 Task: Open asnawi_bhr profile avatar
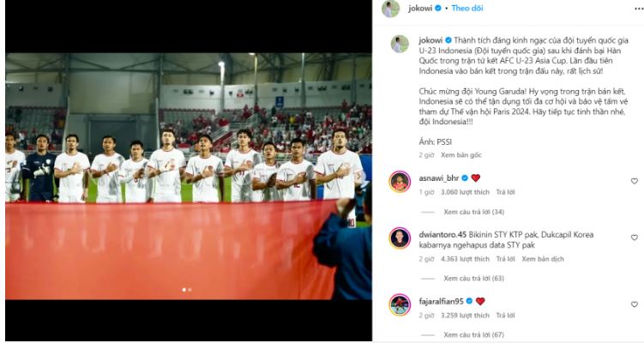tap(400, 182)
